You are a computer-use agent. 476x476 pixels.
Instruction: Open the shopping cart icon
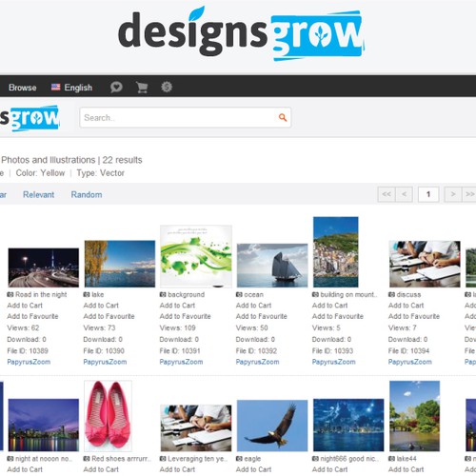click(142, 87)
